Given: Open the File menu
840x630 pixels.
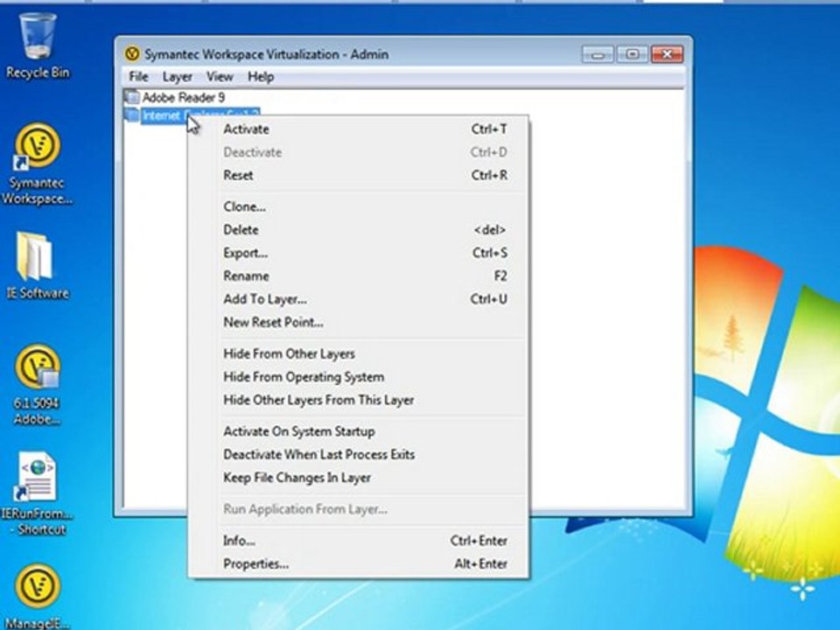Looking at the screenshot, I should [x=138, y=77].
